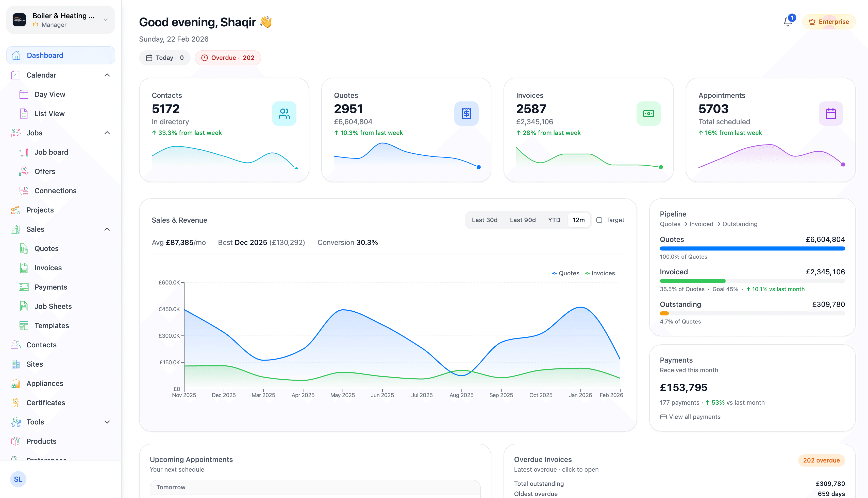868x498 pixels.
Task: Collapse the Calendar sidebar section
Action: tap(107, 75)
